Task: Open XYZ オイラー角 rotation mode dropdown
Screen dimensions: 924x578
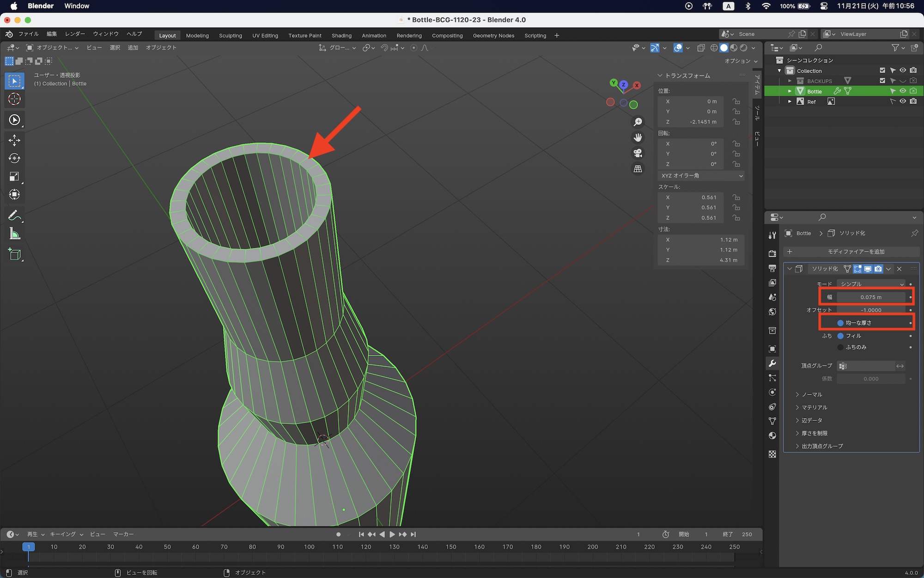Action: (x=701, y=176)
